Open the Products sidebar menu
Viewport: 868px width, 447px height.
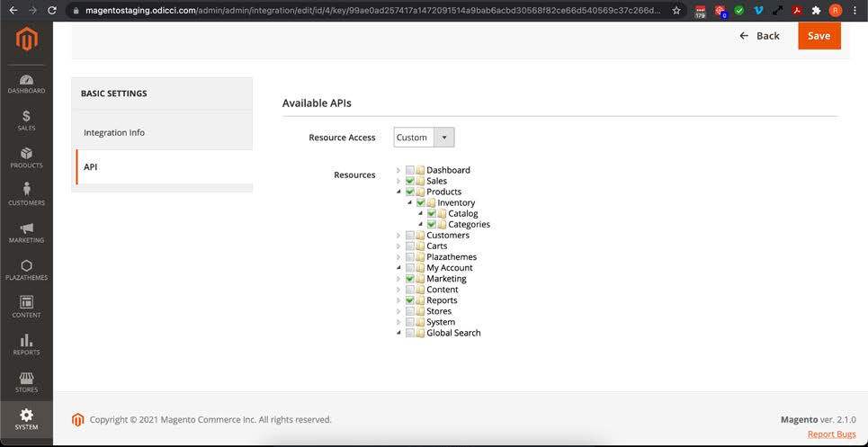[26, 158]
